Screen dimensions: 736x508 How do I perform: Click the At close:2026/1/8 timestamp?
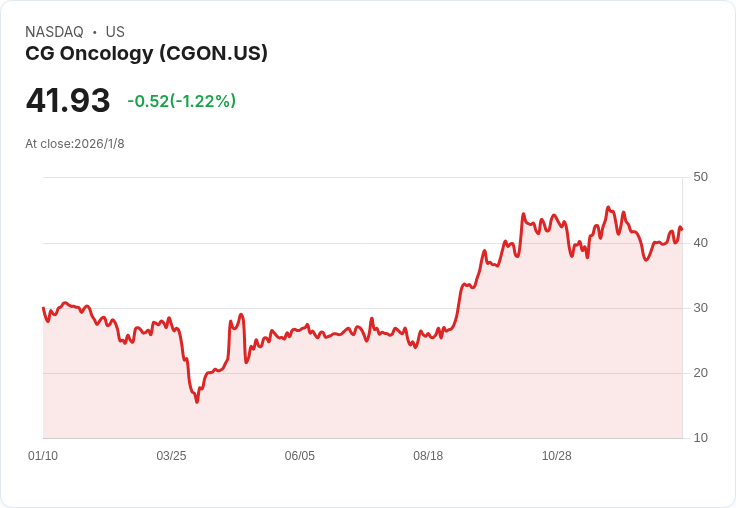coord(75,144)
